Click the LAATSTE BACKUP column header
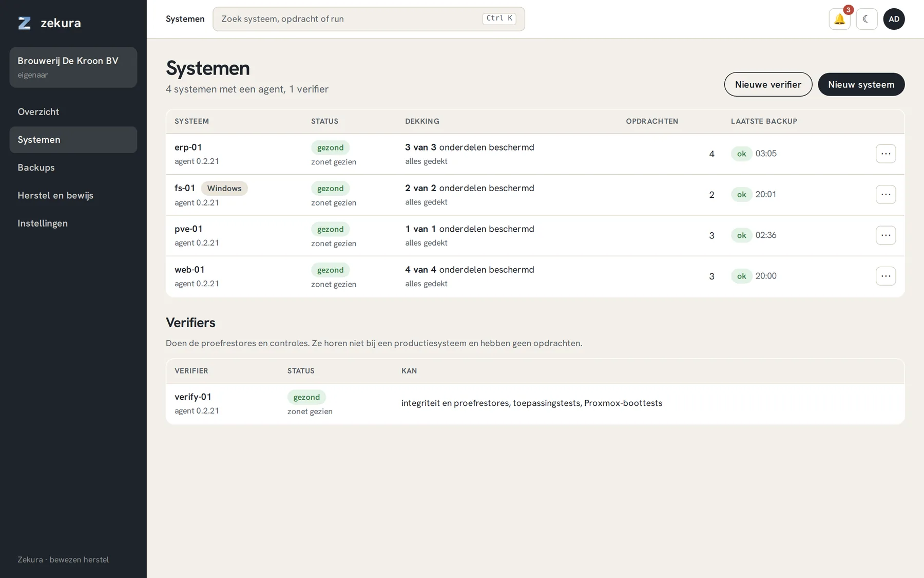Viewport: 924px width, 578px height. 764,121
